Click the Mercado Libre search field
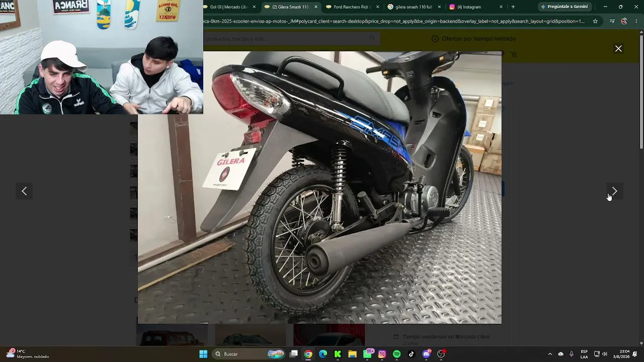 (x=291, y=39)
